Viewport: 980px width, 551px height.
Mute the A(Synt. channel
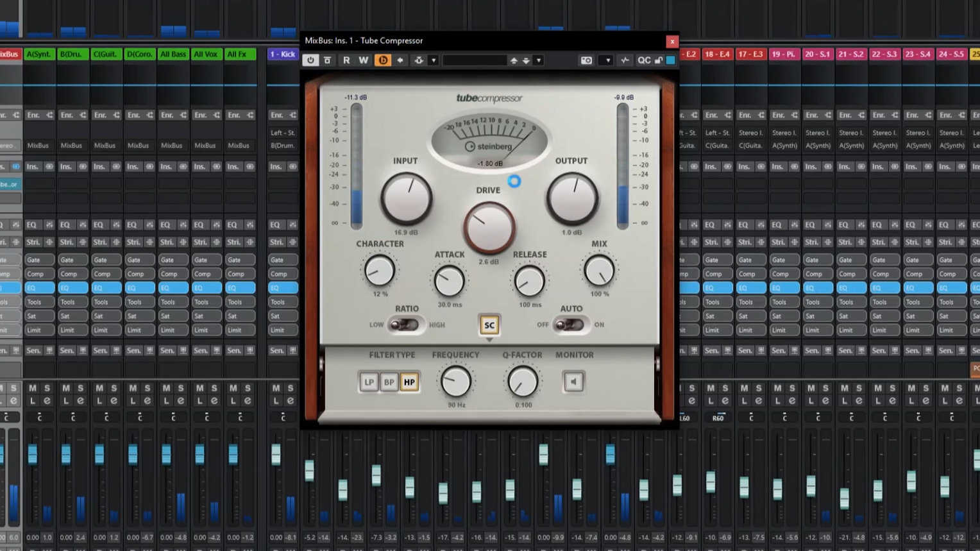click(33, 388)
